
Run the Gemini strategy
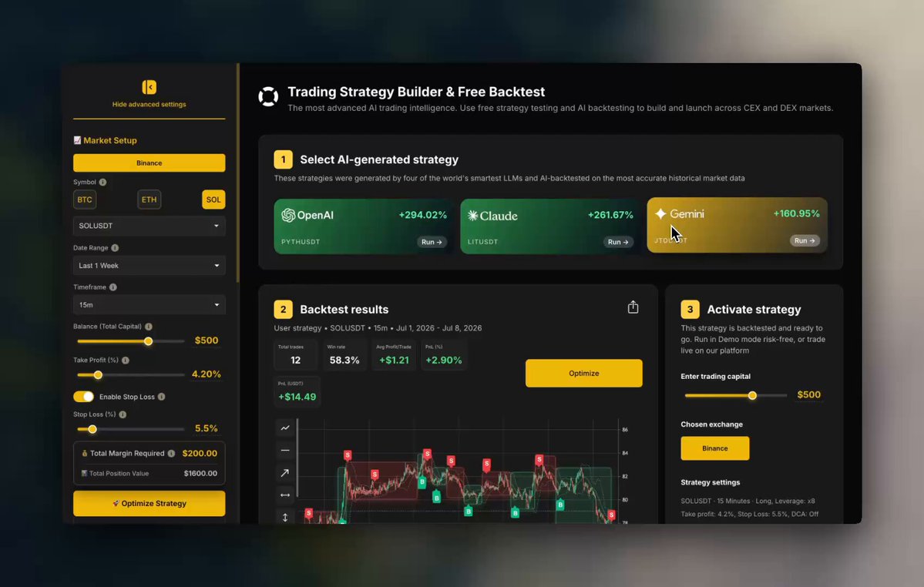point(805,241)
